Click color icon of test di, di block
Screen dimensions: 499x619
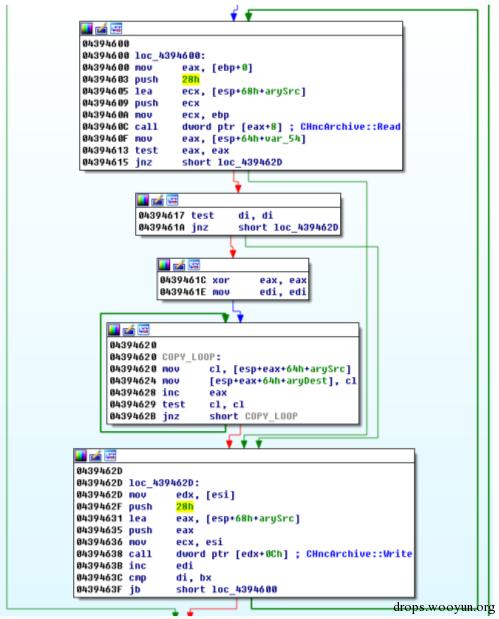[x=143, y=201]
